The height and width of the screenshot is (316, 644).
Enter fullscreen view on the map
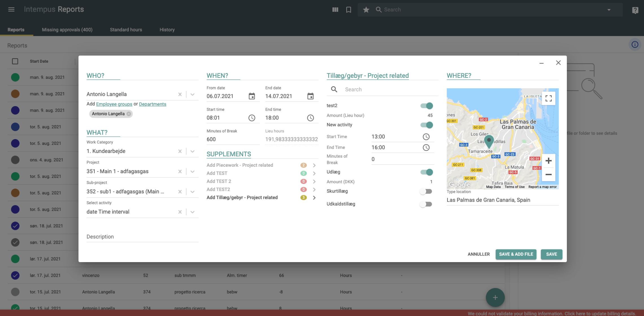tap(549, 98)
